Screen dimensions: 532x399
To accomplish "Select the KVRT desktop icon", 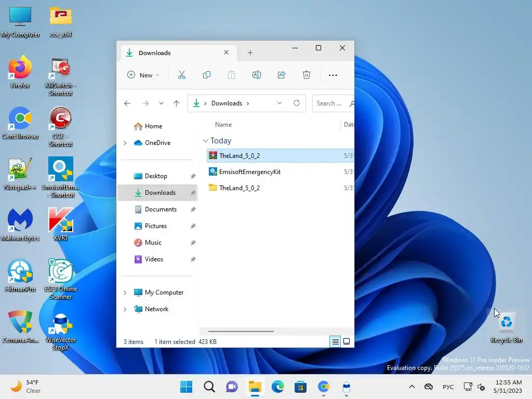I will click(x=61, y=224).
